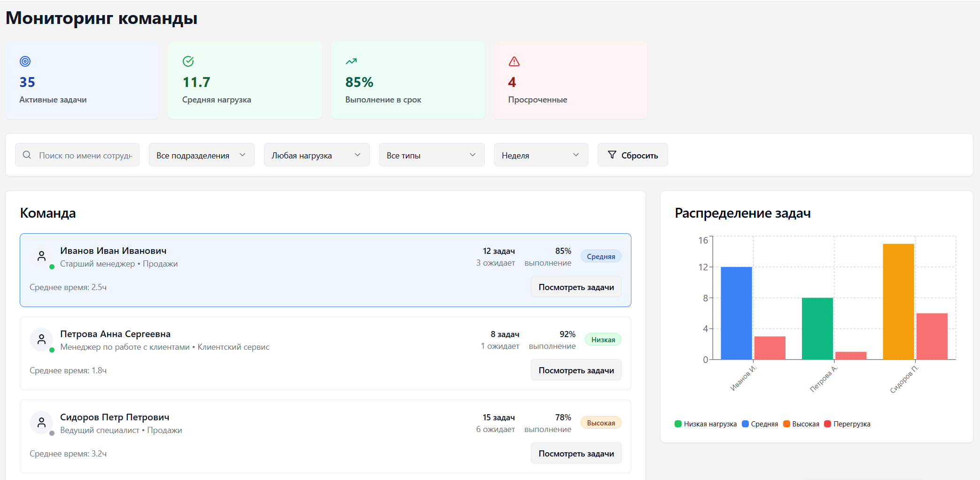Viewport: 980px width, 480px height.
Task: Select the Неделя period dropdown
Action: coord(541,155)
